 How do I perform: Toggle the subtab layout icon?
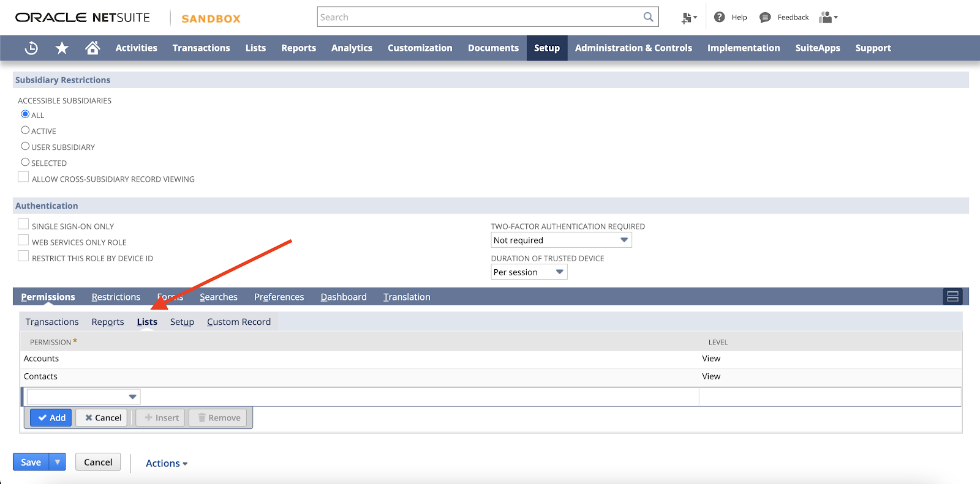[x=952, y=297]
